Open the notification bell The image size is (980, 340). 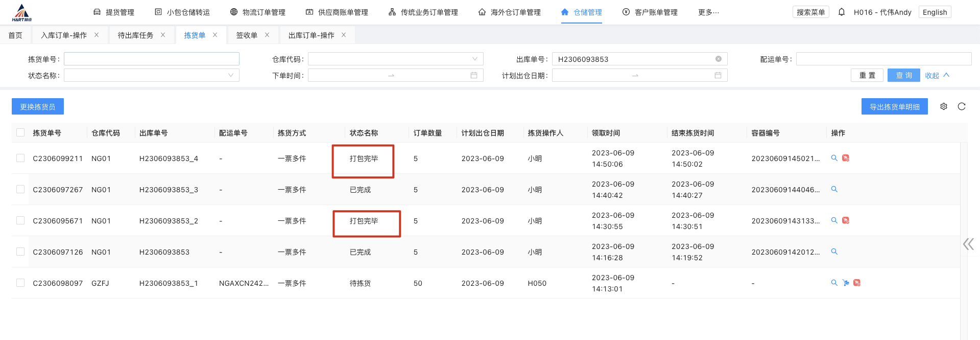841,12
